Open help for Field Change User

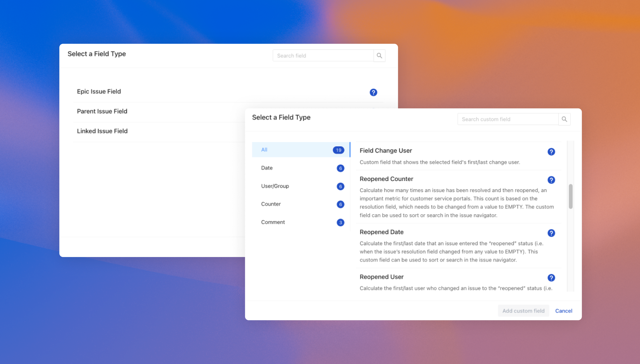(551, 152)
